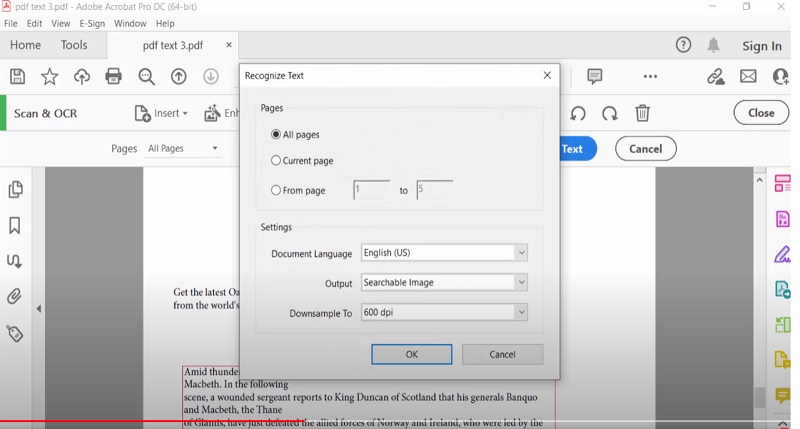Viewport: 800px width, 429px height.
Task: Open the Edit menu
Action: (34, 23)
